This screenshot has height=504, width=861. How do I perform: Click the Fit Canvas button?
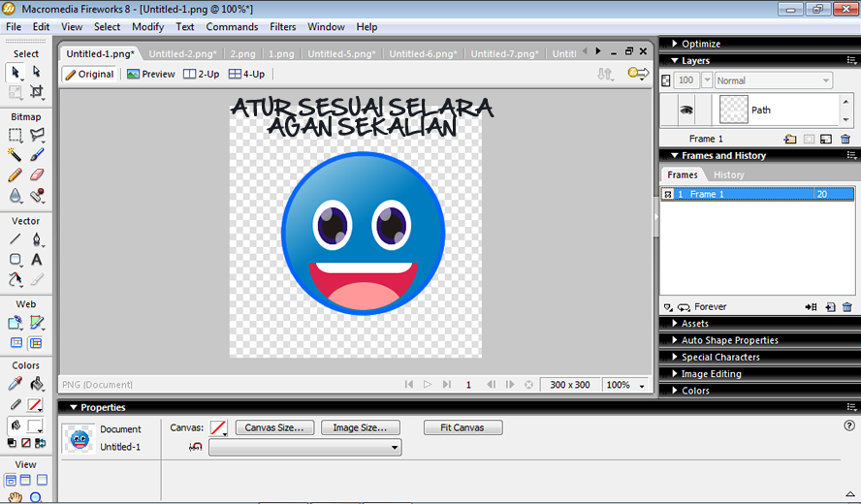pos(462,427)
